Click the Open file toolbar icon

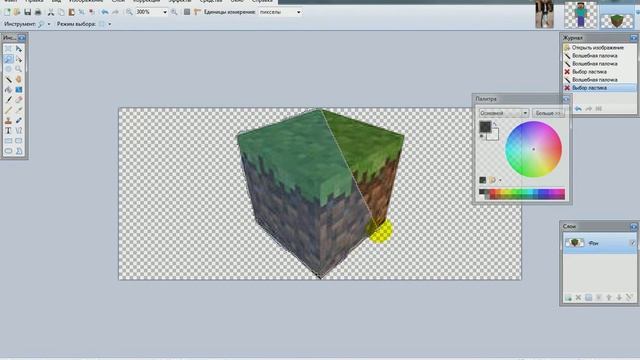click(17, 12)
